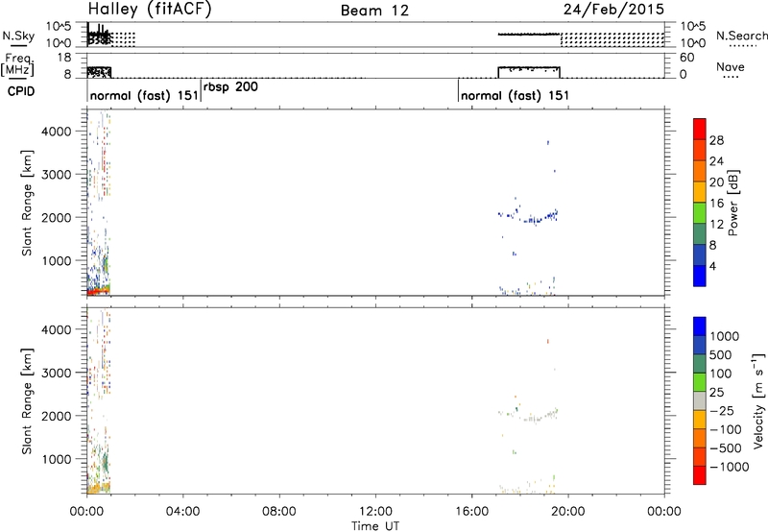Click the '-1000' tick on Velocity colorbar

(730, 467)
